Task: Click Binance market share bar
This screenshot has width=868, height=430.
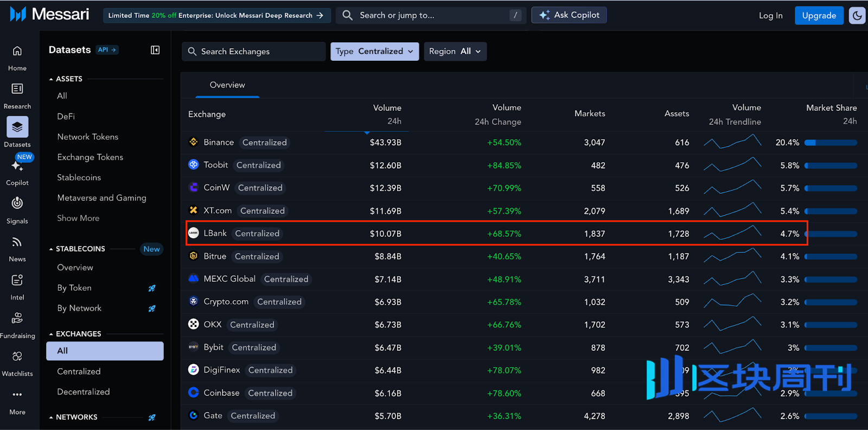Action: point(831,143)
